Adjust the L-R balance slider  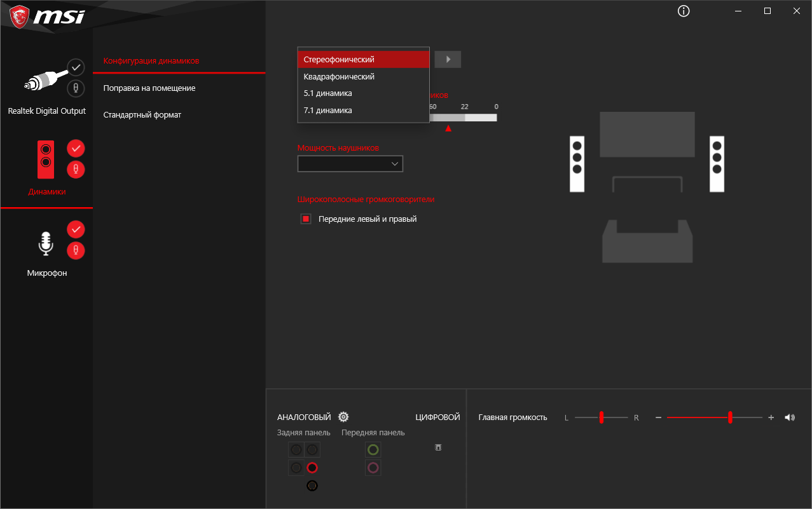602,417
